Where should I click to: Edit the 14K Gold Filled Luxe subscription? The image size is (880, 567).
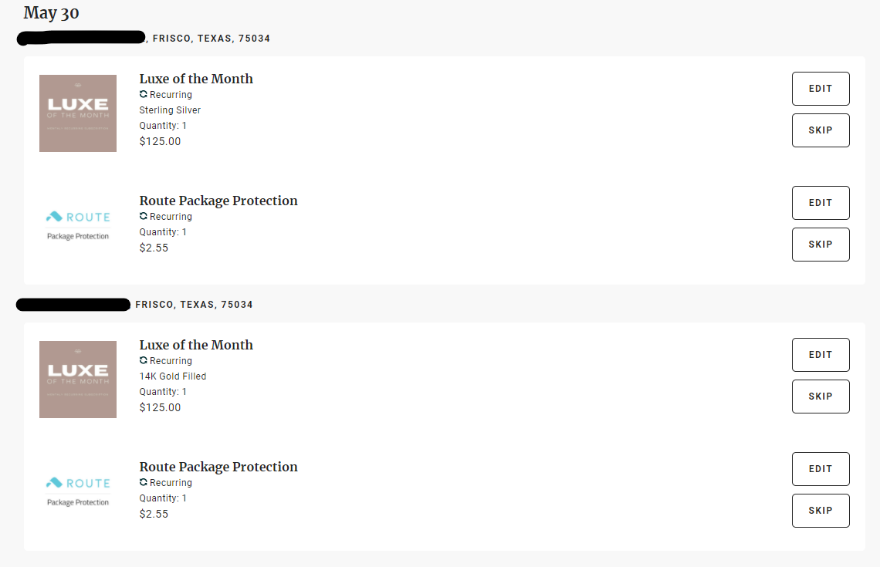[x=821, y=355]
